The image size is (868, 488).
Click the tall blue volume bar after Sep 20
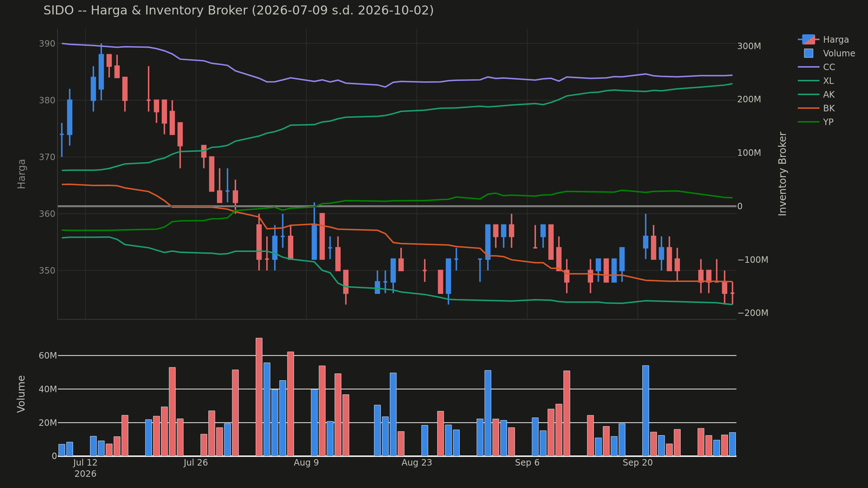[x=646, y=410]
